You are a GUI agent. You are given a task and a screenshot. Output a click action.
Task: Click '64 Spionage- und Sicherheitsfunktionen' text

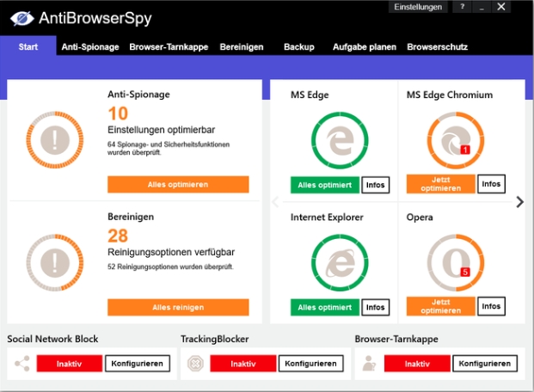pyautogui.click(x=169, y=144)
